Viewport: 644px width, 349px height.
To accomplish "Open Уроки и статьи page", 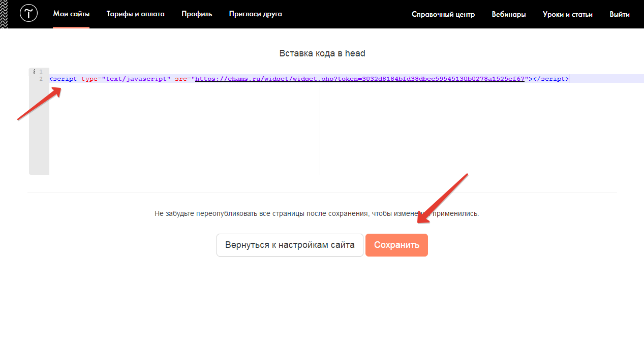I will 567,14.
